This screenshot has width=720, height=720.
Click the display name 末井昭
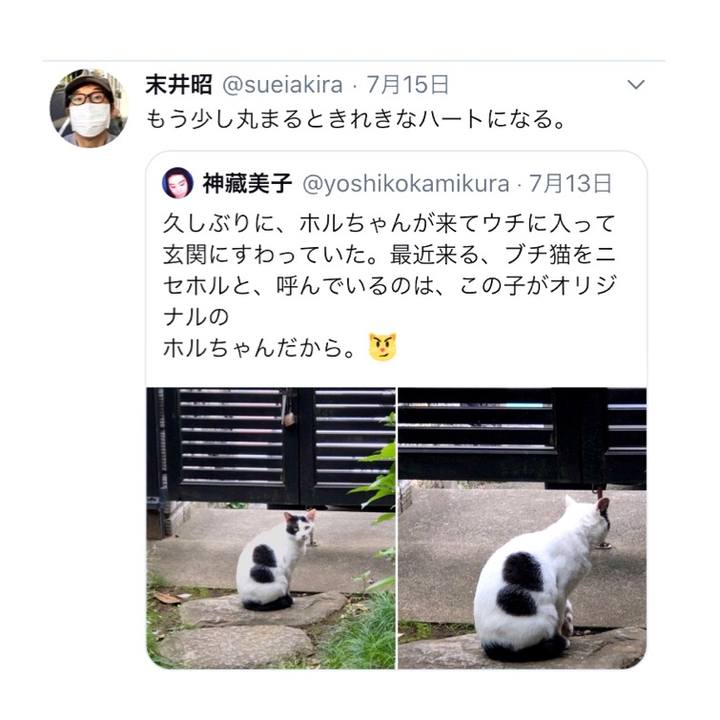tap(179, 85)
